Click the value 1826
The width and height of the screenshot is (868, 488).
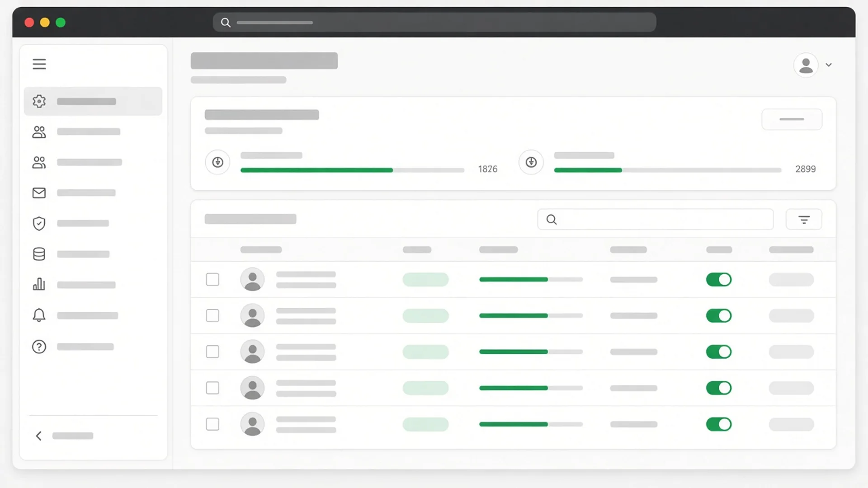(x=488, y=169)
